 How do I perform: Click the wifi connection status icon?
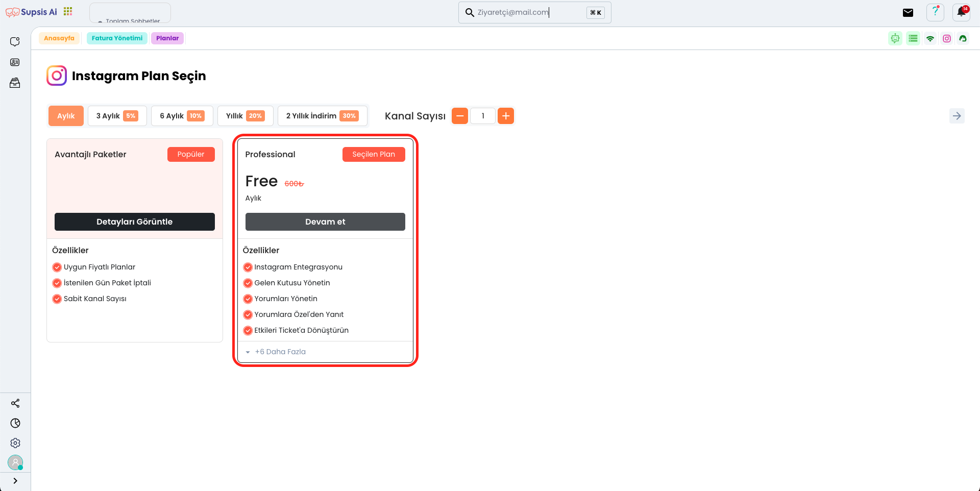tap(930, 38)
